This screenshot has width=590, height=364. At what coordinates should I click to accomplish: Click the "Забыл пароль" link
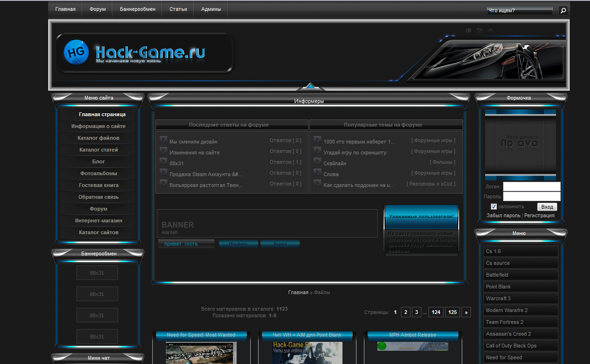click(504, 215)
